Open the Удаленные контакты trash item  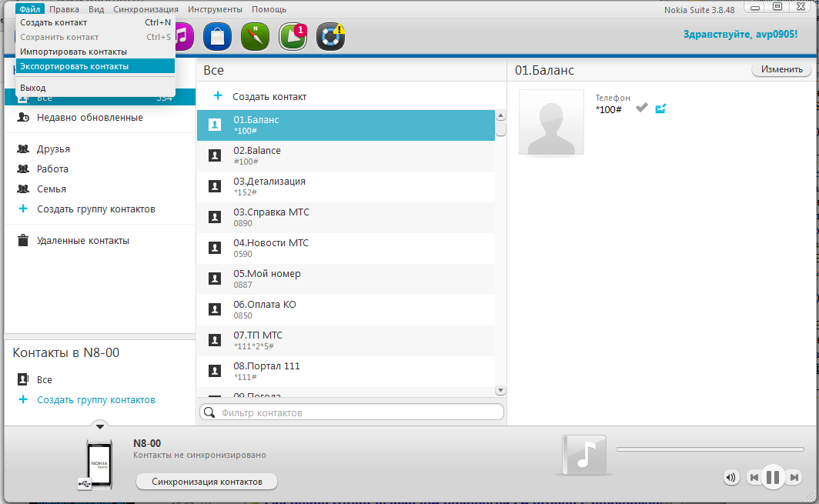pyautogui.click(x=82, y=241)
